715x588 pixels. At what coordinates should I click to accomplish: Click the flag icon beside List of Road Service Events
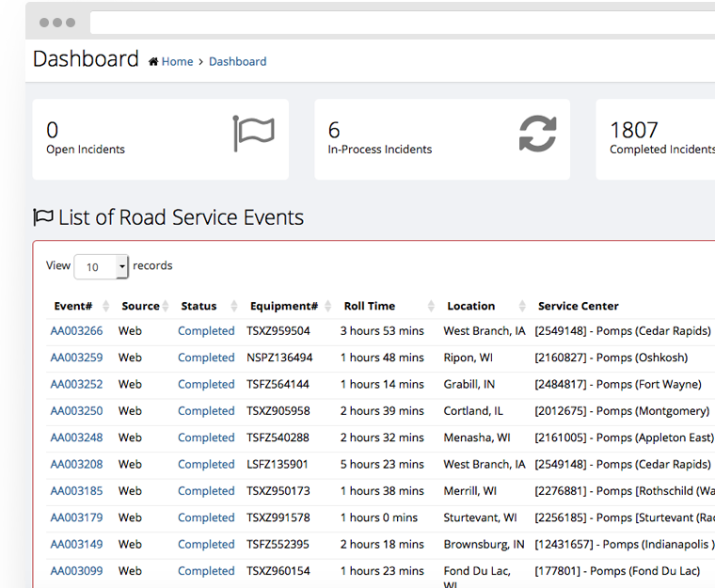tap(43, 217)
